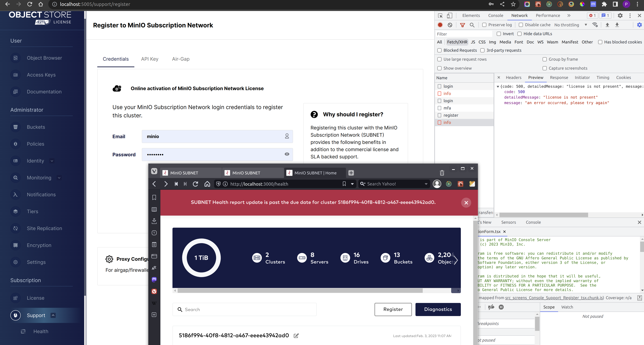Open Timing tab of request
The height and width of the screenshot is (345, 644).
(603, 77)
